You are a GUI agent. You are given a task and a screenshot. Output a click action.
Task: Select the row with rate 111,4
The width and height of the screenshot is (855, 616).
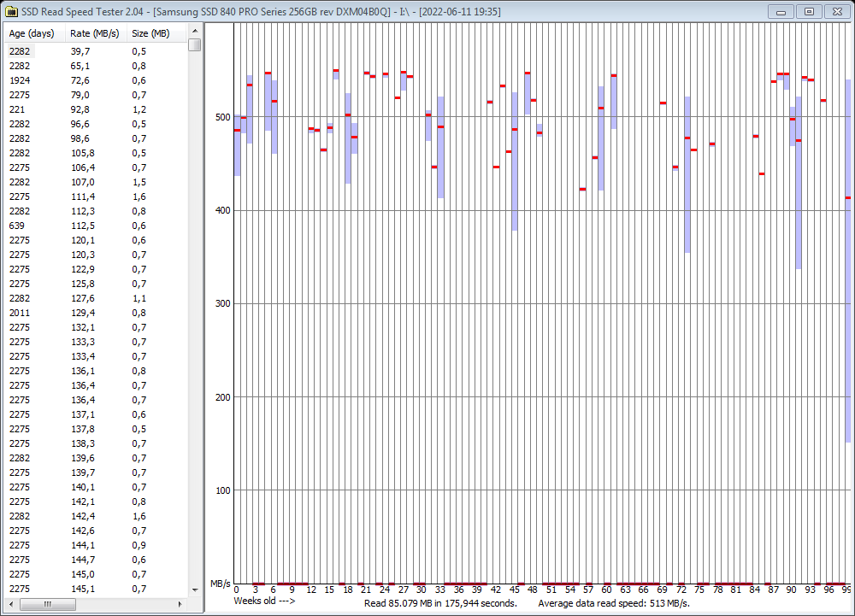96,197
